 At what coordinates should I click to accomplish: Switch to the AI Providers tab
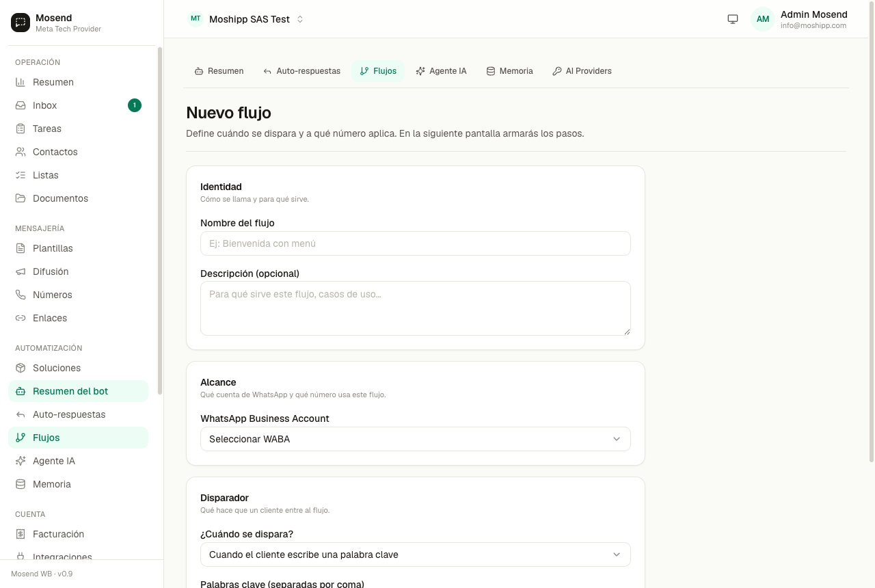[582, 71]
